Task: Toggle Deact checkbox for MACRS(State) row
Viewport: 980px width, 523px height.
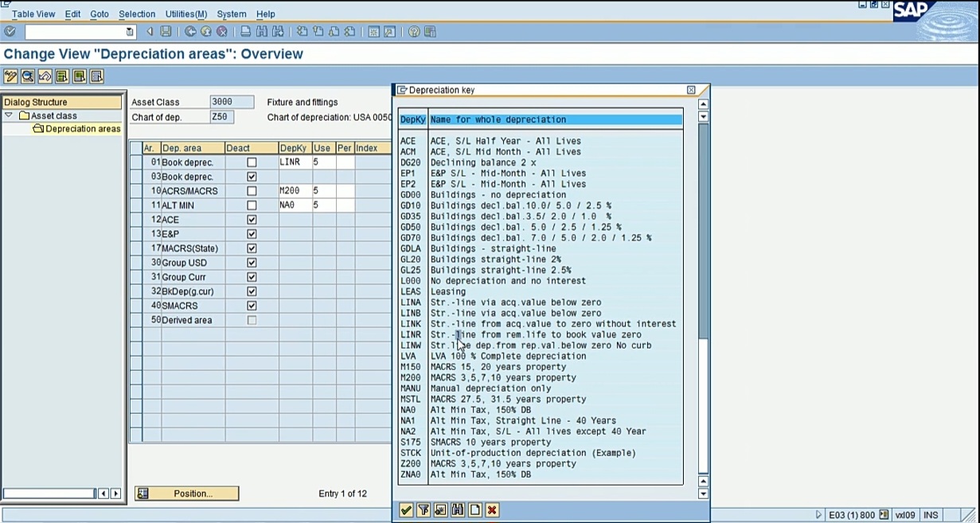Action: (252, 248)
